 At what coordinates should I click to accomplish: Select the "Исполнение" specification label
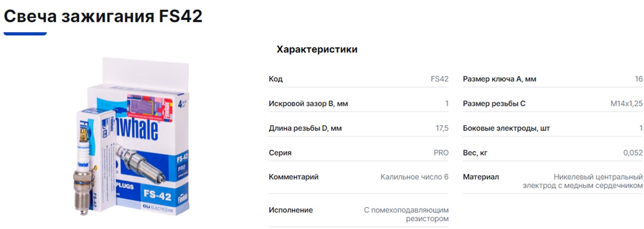click(x=290, y=210)
